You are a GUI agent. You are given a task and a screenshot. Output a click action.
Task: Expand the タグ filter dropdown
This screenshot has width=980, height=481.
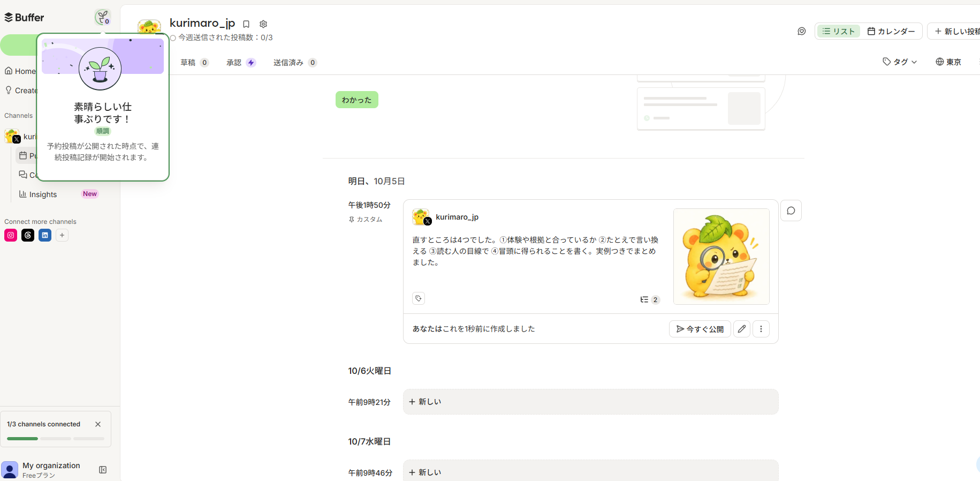(x=900, y=62)
